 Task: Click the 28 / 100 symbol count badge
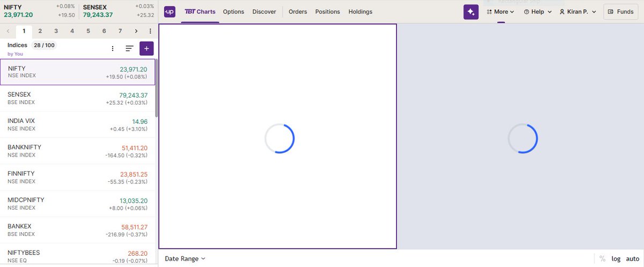[x=44, y=46]
